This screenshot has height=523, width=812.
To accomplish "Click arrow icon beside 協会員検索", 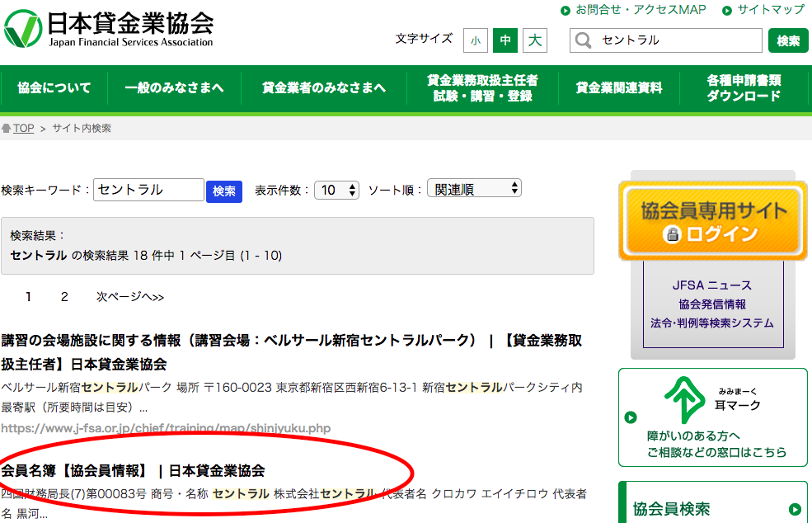I will coord(794,510).
